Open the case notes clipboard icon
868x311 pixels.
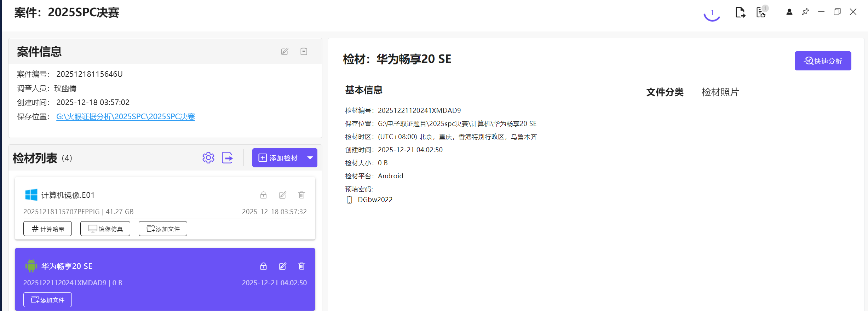pos(304,52)
